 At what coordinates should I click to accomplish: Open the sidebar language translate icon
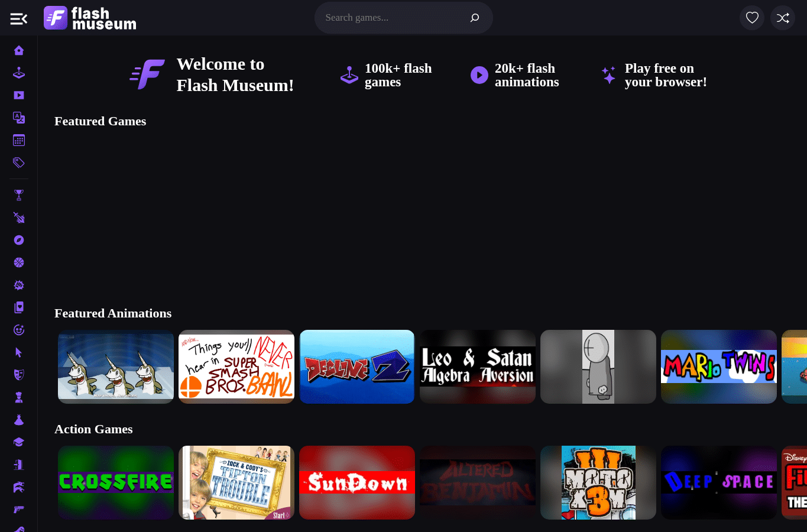pos(19,118)
